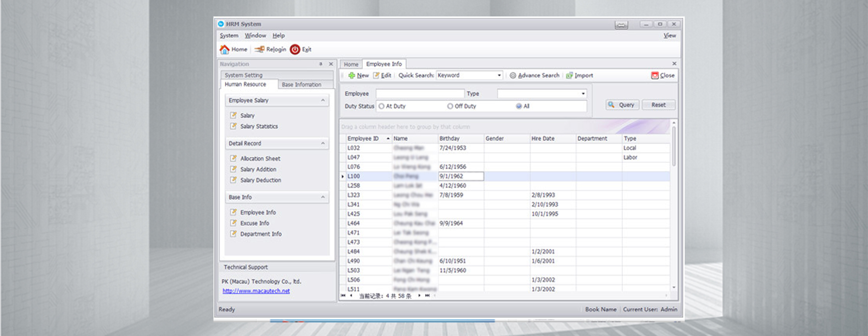Click the Query button
This screenshot has height=336, width=868.
click(x=622, y=105)
